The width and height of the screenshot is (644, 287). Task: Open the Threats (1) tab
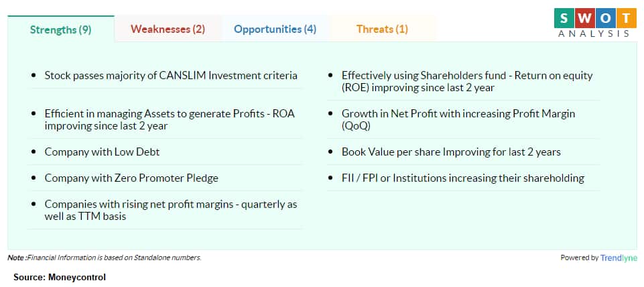point(382,30)
